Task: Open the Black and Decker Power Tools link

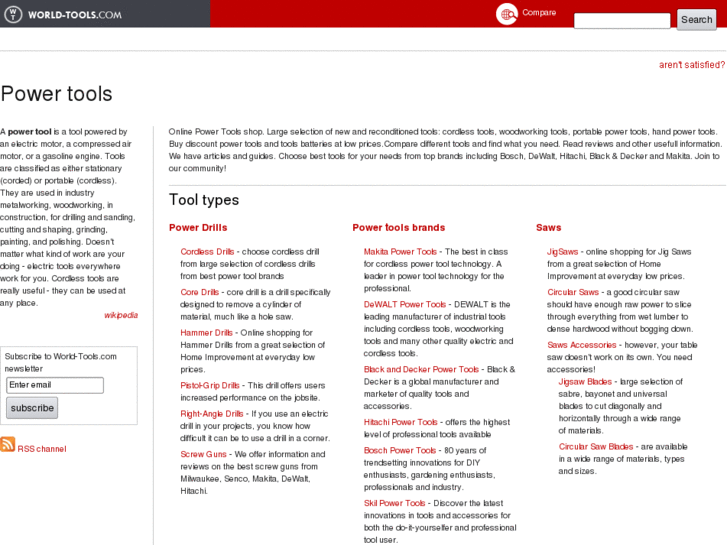Action: point(421,370)
